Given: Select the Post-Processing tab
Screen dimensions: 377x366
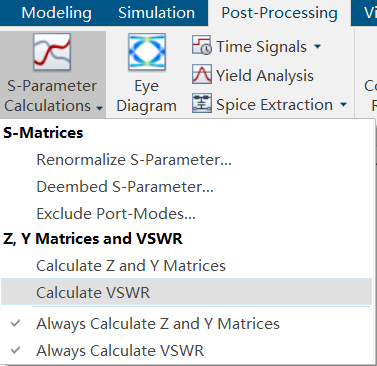Looking at the screenshot, I should [x=279, y=13].
